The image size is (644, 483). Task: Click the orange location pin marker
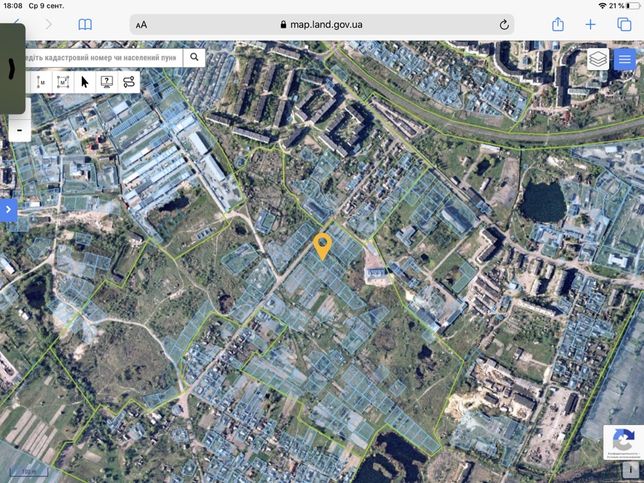[x=322, y=246]
